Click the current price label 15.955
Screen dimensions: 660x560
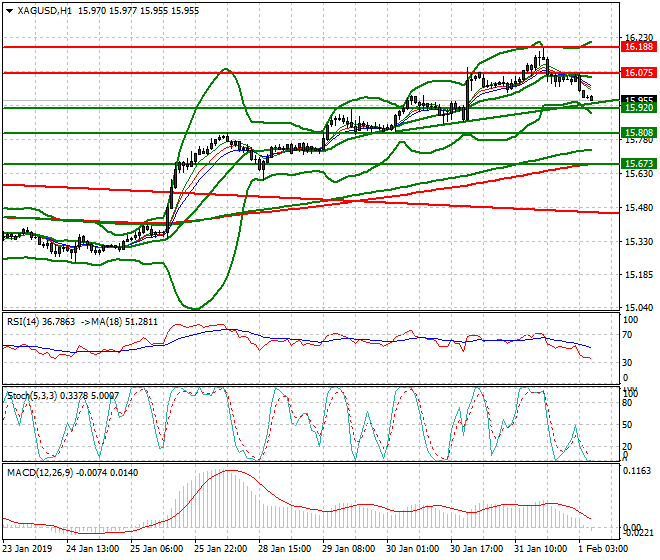click(x=639, y=100)
